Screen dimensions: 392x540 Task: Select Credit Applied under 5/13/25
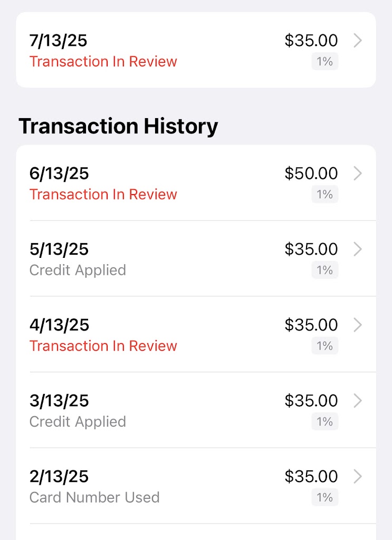tap(78, 271)
